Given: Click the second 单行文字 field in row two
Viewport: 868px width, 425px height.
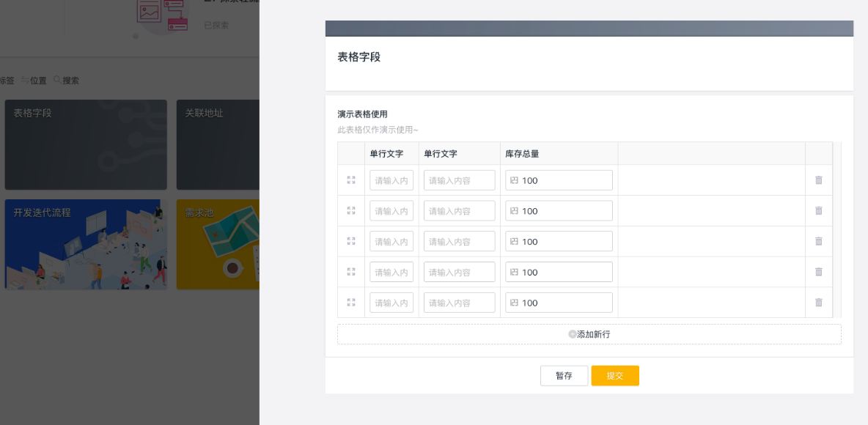Looking at the screenshot, I should click(x=459, y=211).
